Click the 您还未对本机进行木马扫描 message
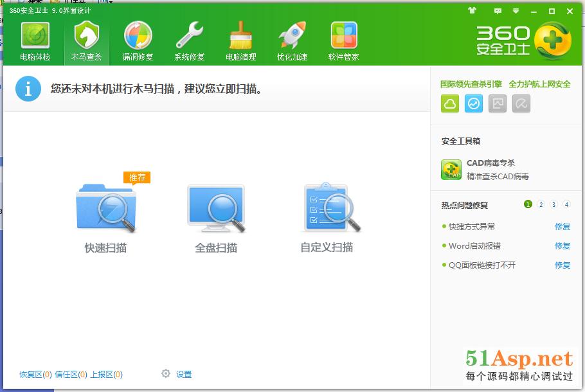 [156, 89]
